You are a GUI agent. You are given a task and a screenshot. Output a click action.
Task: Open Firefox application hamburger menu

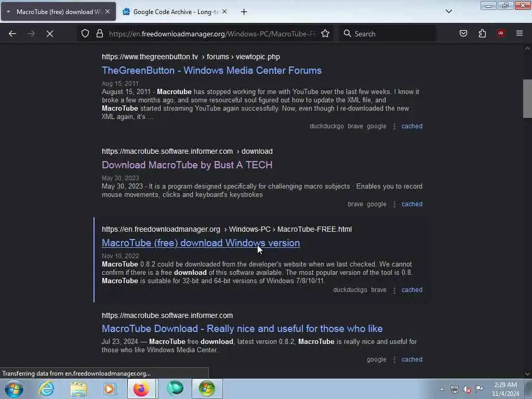point(520,33)
